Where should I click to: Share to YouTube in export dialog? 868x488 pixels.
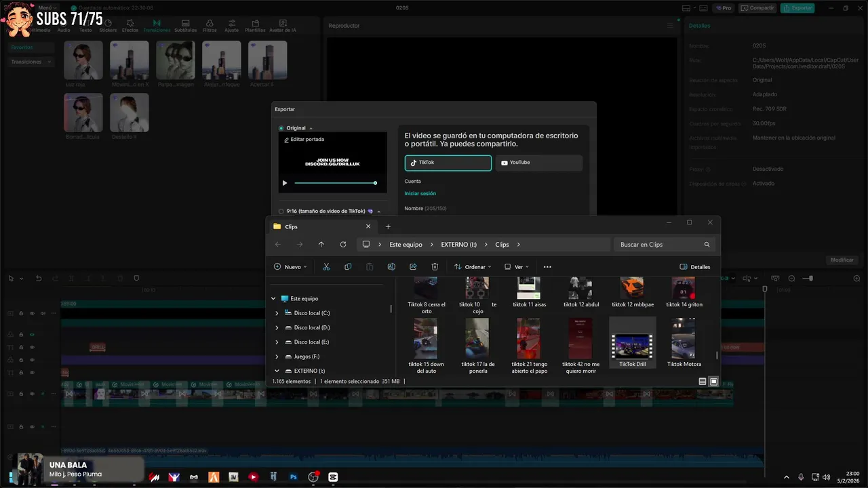tap(539, 163)
